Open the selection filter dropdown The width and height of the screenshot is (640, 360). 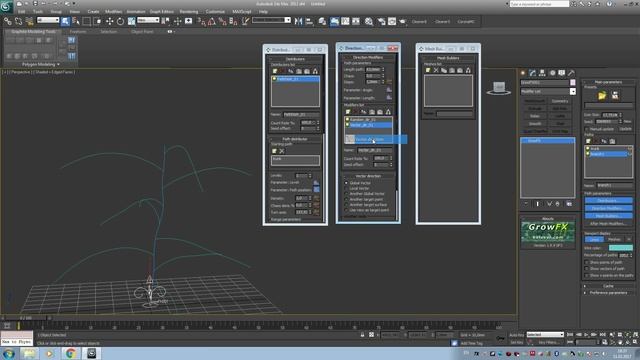(x=48, y=20)
